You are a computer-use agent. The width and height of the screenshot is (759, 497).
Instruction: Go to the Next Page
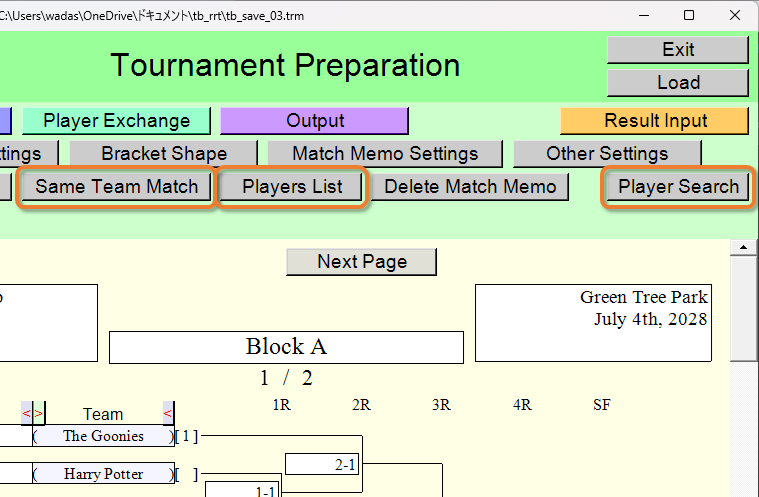point(362,262)
